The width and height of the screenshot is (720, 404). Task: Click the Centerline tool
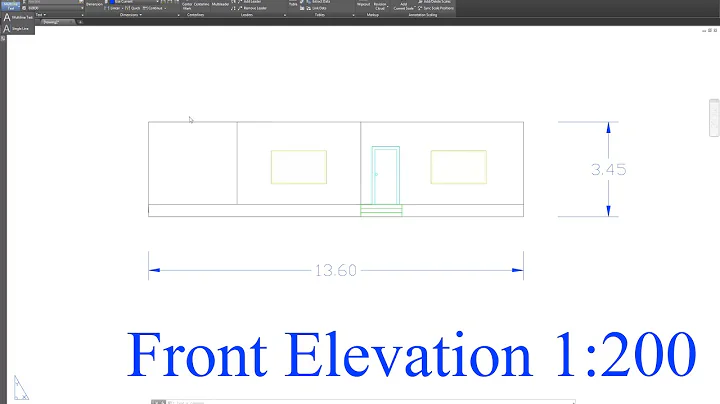pyautogui.click(x=202, y=5)
